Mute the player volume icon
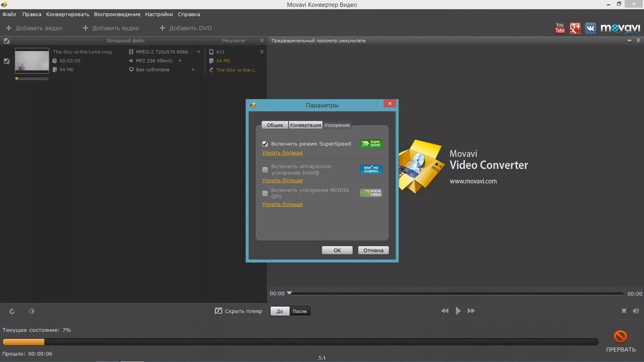This screenshot has height=362, width=644. pos(636,311)
